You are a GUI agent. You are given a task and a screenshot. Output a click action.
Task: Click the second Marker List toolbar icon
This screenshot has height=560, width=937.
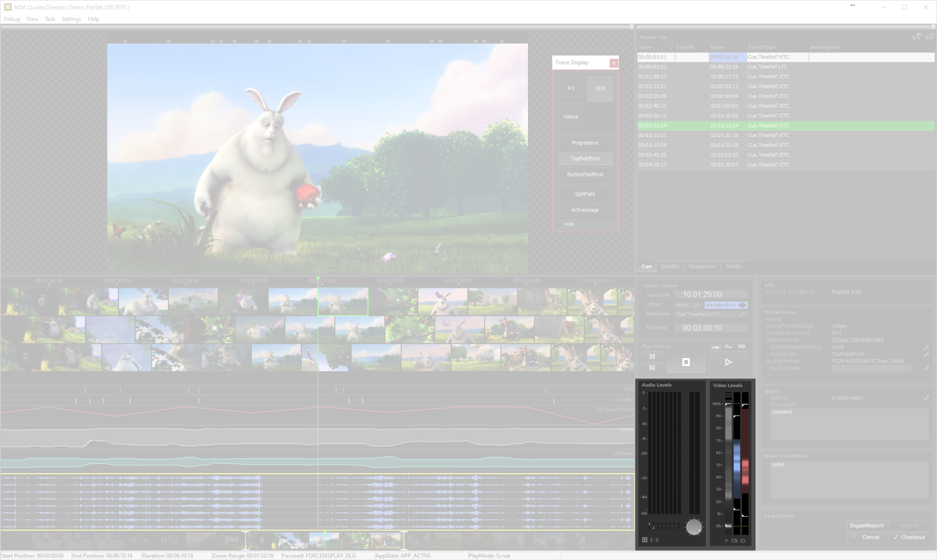(x=928, y=37)
